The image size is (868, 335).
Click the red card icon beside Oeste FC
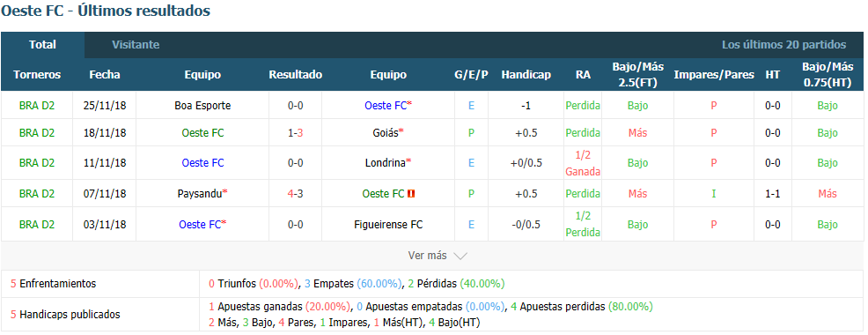click(411, 194)
